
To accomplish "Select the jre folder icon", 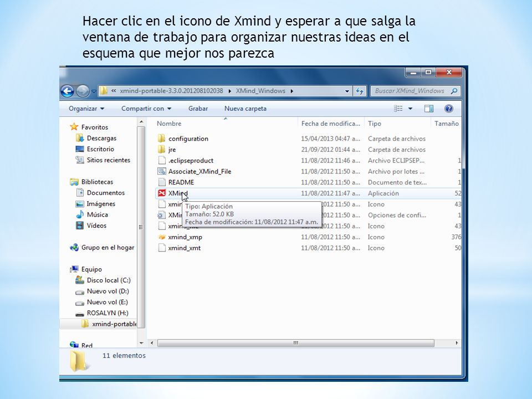I will tap(161, 149).
